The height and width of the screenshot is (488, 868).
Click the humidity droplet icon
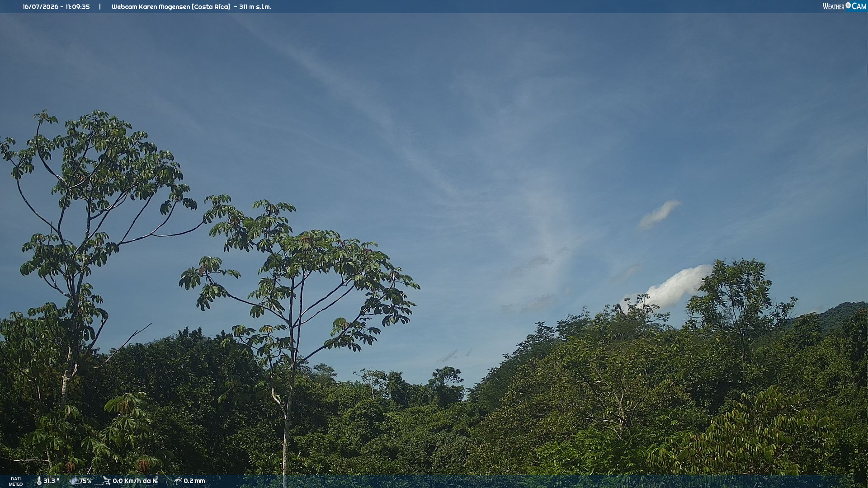(x=74, y=481)
